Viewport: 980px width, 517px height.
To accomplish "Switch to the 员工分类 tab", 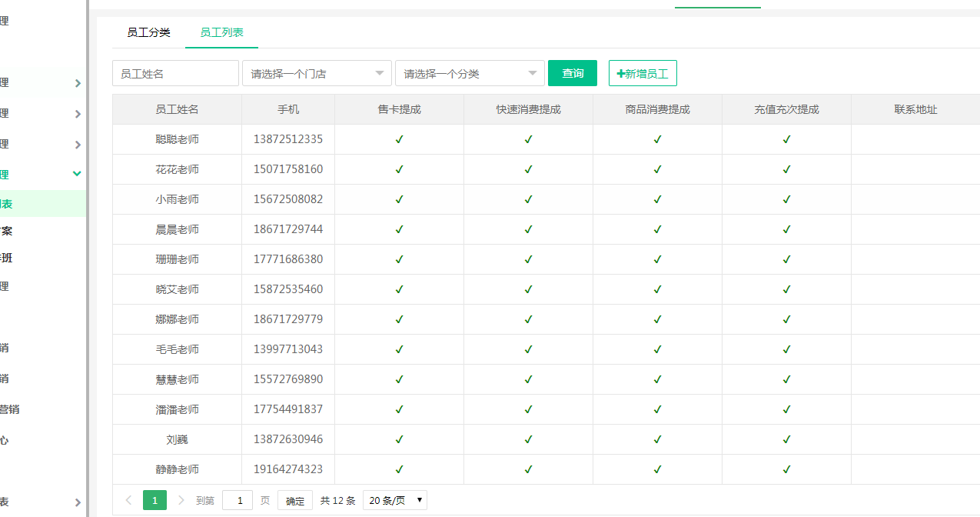I will [148, 32].
